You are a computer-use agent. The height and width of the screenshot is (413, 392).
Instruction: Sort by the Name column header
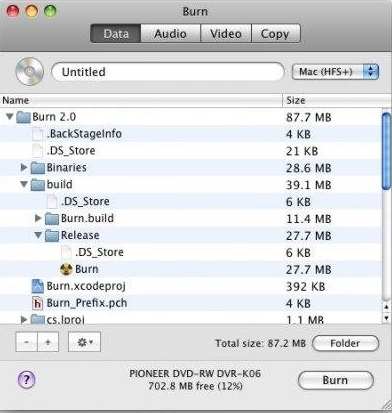(x=141, y=100)
